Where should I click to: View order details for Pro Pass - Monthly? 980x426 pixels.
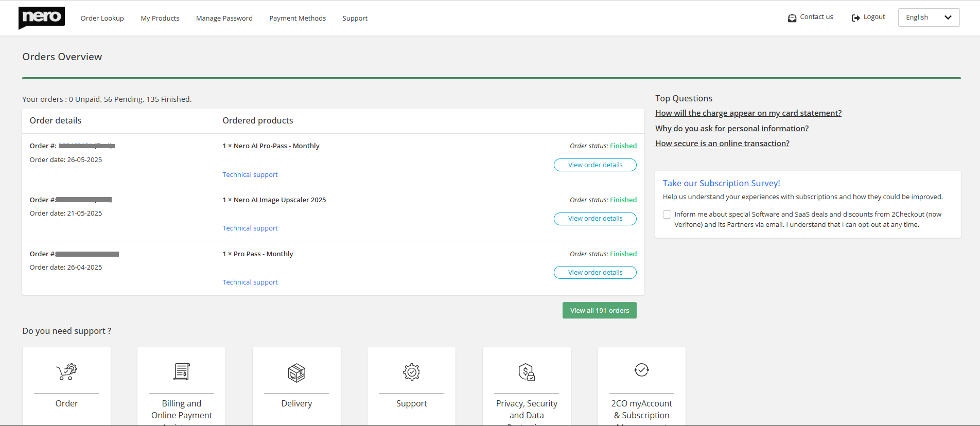point(595,273)
